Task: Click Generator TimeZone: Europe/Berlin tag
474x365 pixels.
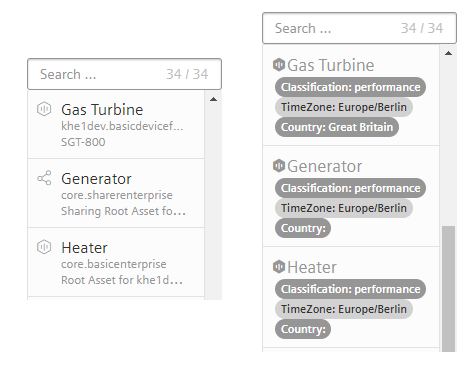Action: [344, 208]
